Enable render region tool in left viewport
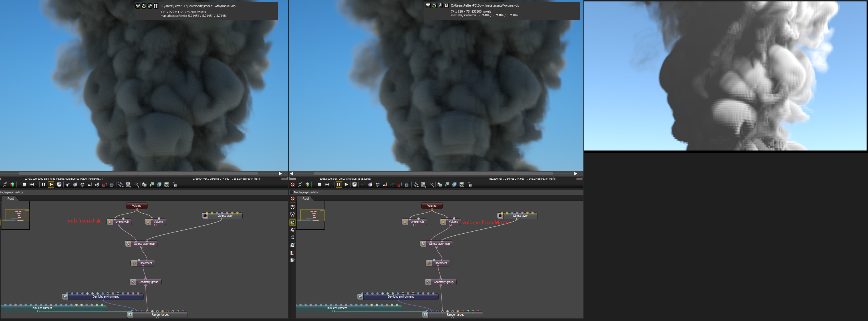 (x=104, y=184)
